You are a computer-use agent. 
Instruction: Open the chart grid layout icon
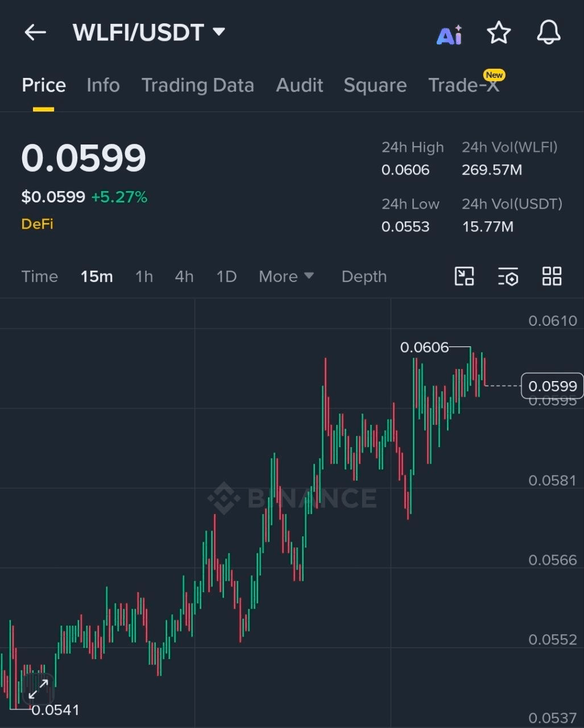point(552,276)
